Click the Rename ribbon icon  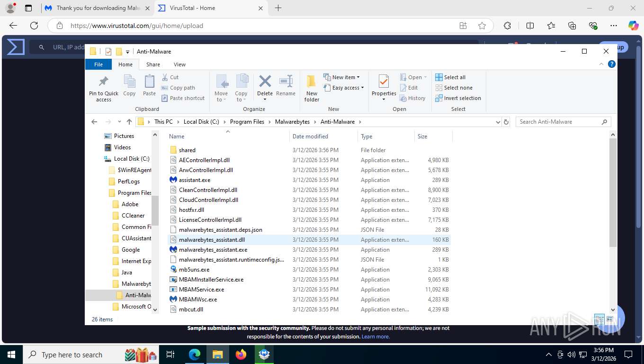286,81
